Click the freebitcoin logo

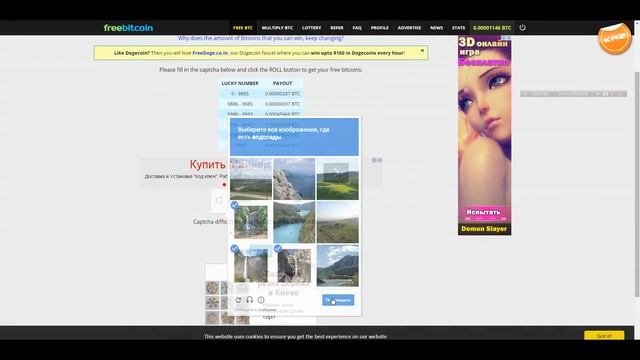point(128,28)
